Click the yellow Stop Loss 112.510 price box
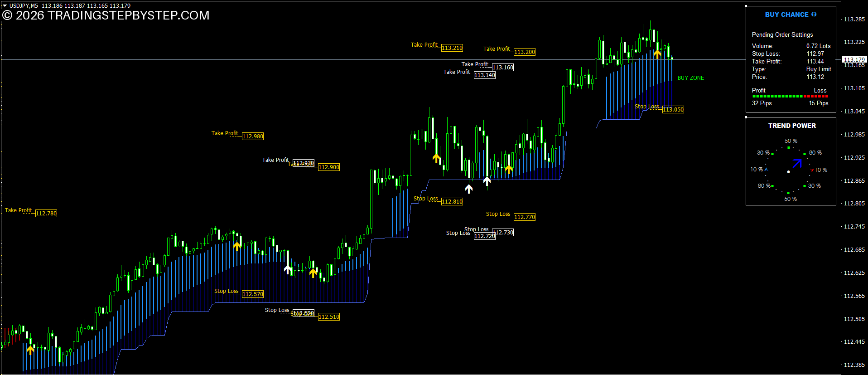The image size is (868, 375). (329, 317)
